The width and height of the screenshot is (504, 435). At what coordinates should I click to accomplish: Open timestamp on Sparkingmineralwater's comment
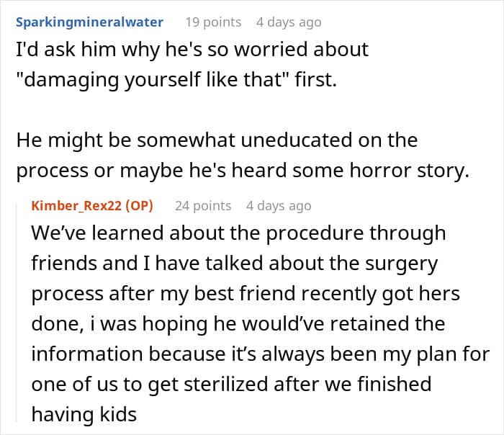(289, 22)
